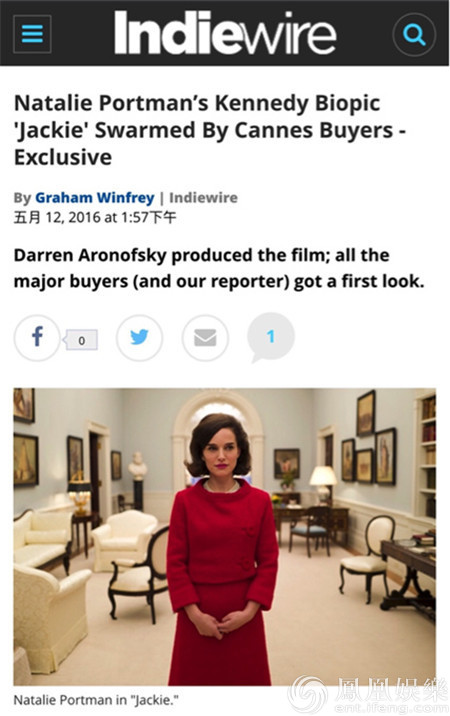Click the red dress in the photo

pyautogui.click(x=222, y=580)
